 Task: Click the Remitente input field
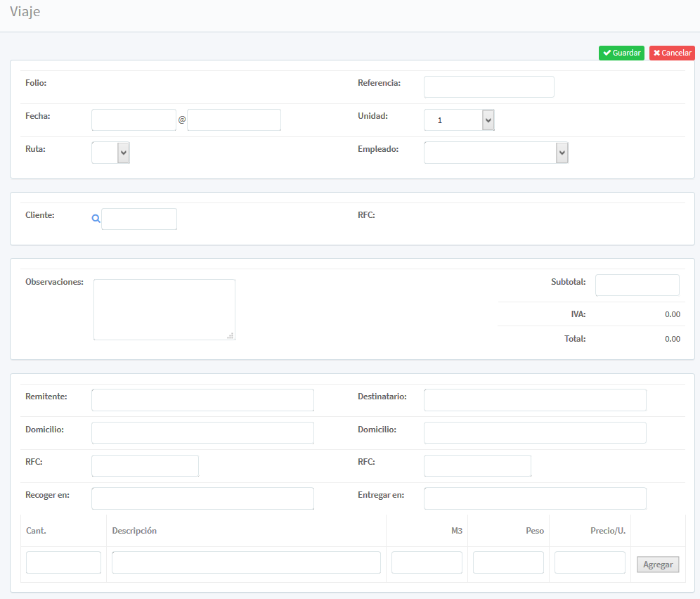[x=202, y=400]
